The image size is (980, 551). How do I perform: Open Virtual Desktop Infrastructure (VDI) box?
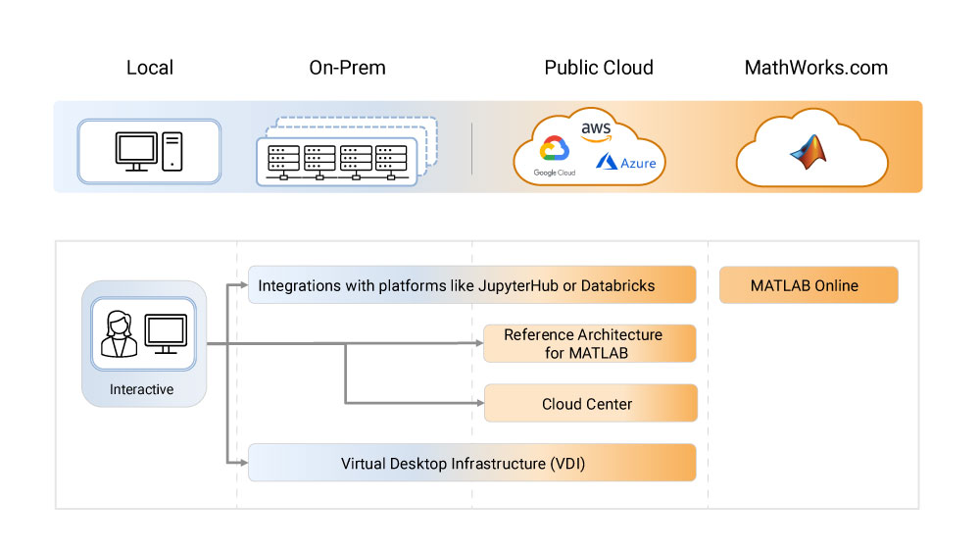(471, 463)
